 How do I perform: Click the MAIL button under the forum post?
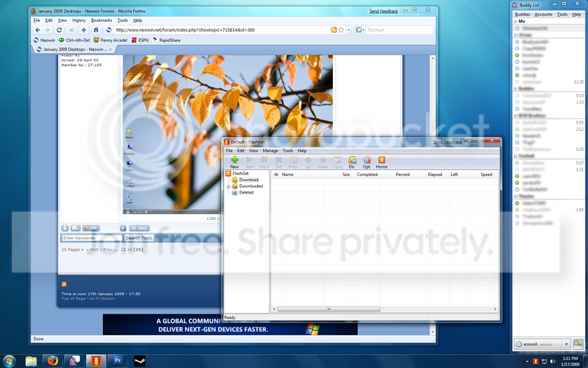coord(139,228)
